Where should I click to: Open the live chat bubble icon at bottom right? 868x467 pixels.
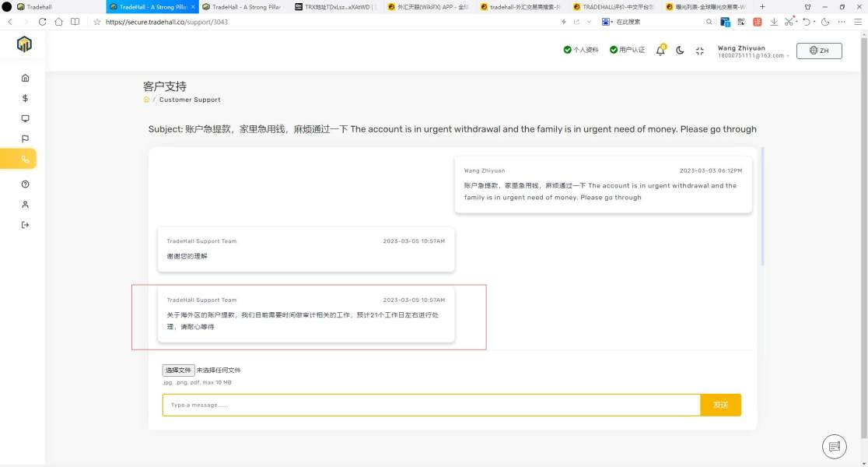click(835, 447)
